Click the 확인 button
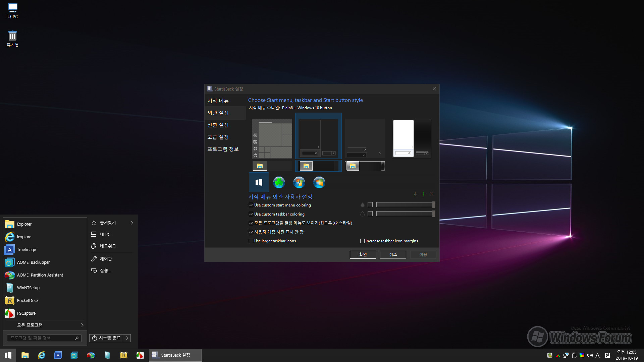Image resolution: width=644 pixels, height=362 pixels. point(363,255)
